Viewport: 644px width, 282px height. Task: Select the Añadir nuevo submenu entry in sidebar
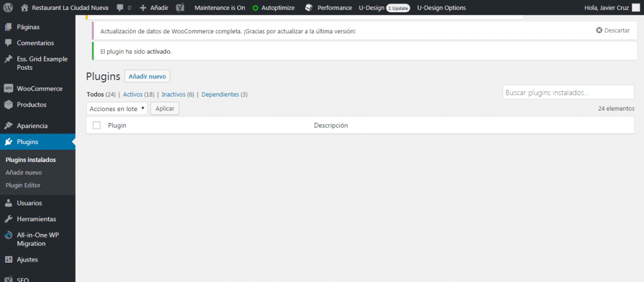(x=24, y=173)
